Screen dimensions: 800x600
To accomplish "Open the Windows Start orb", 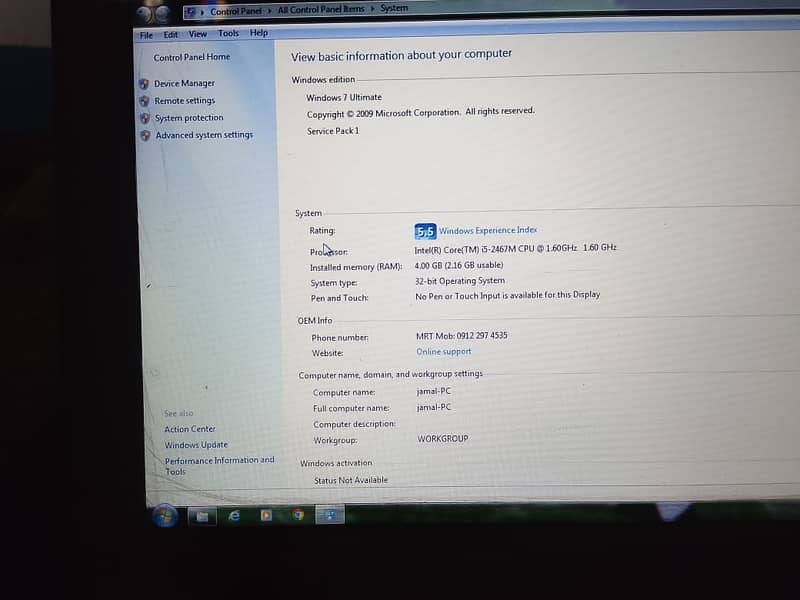I will tap(165, 516).
